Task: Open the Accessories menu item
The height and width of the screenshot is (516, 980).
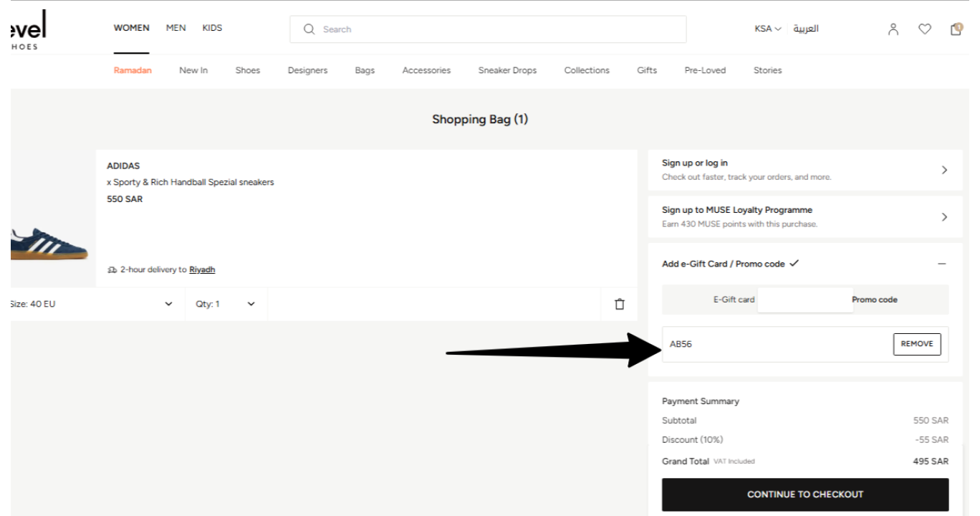Action: click(426, 70)
